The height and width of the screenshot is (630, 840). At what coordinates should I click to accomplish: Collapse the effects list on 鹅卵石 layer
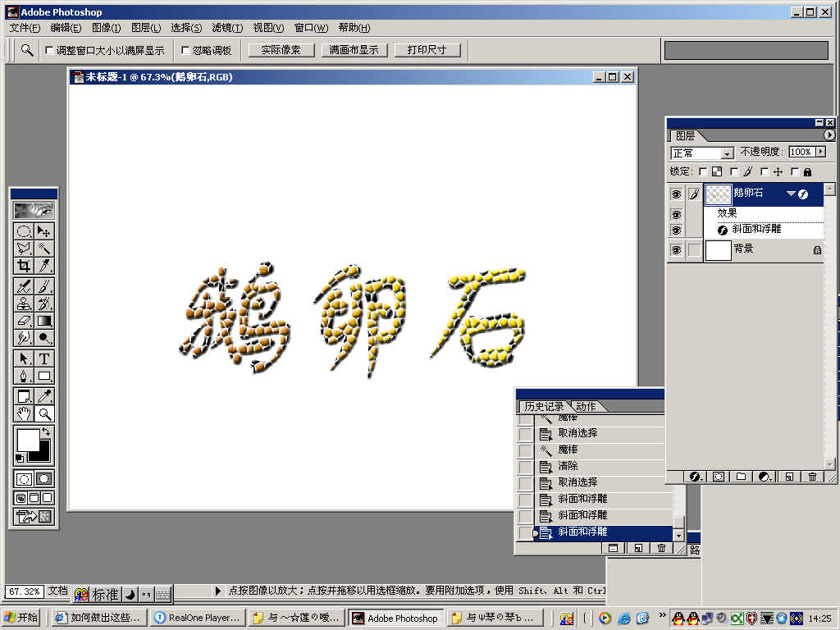(791, 194)
